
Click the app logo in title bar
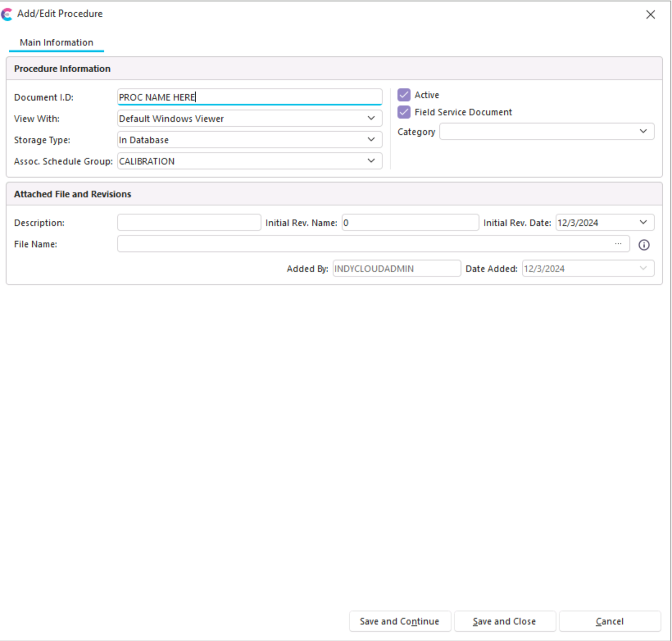tap(7, 14)
